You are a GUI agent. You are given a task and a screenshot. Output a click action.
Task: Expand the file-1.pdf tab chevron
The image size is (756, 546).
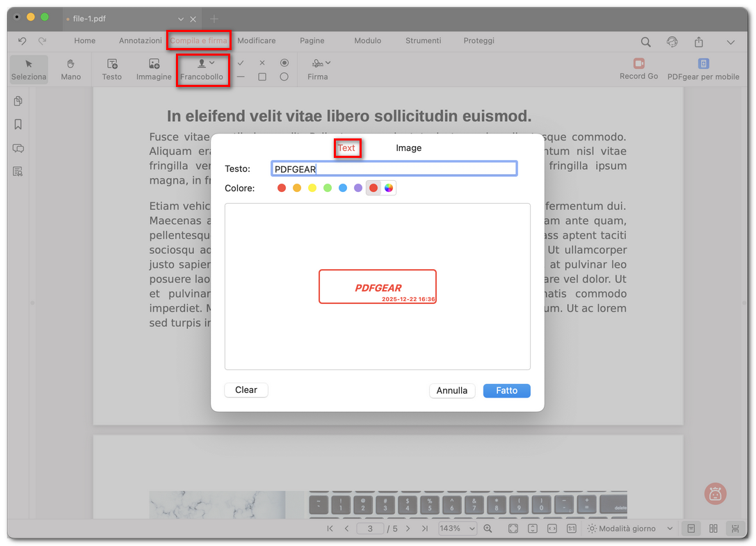coord(181,19)
